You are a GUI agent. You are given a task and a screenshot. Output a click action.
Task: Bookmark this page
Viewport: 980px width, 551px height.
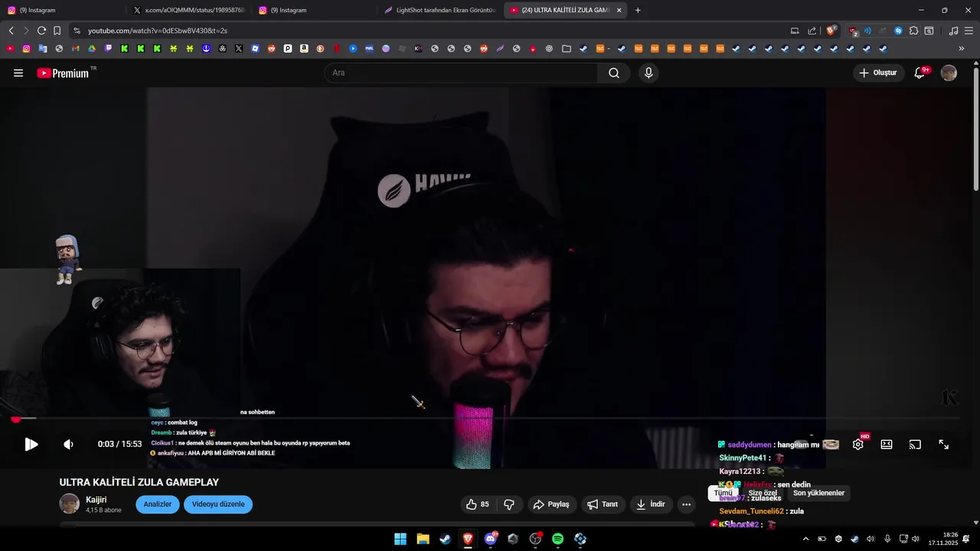tap(57, 31)
